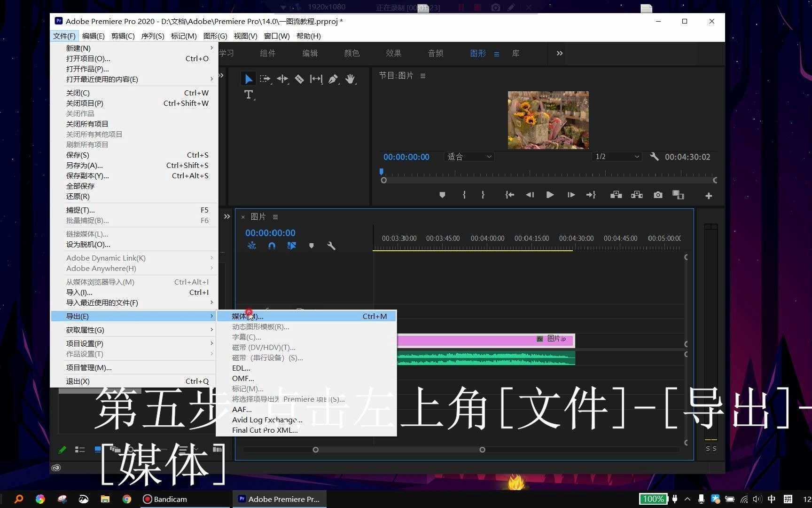Open 图片 timeline panel menu
The height and width of the screenshot is (508, 812).
pos(275,217)
